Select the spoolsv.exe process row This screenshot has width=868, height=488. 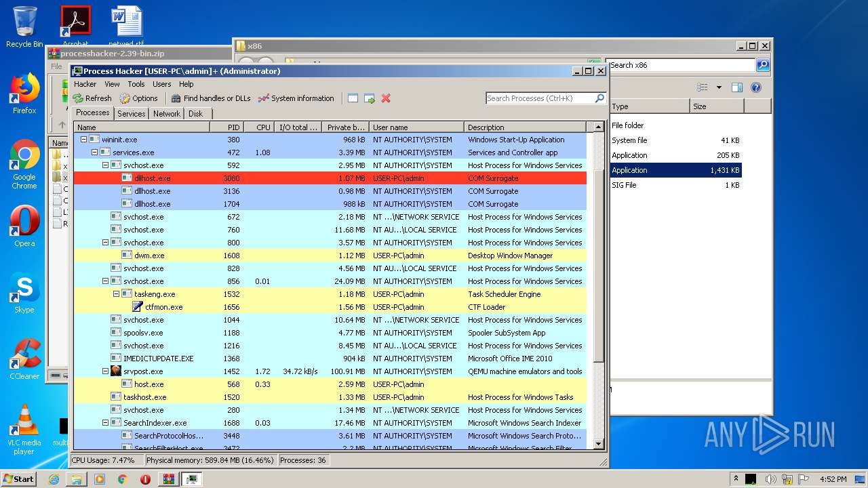[x=330, y=333]
